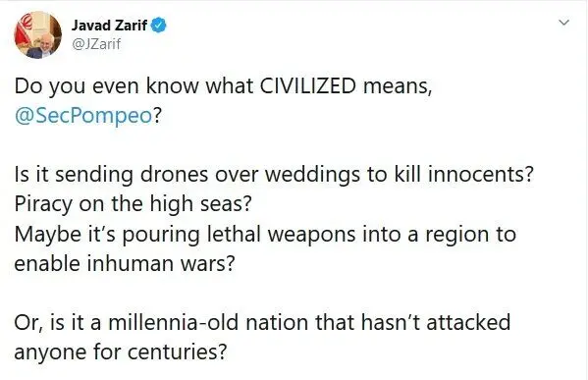Screen dimensions: 588x380
Task: Expand the tweet options chevron
Action: [564, 23]
